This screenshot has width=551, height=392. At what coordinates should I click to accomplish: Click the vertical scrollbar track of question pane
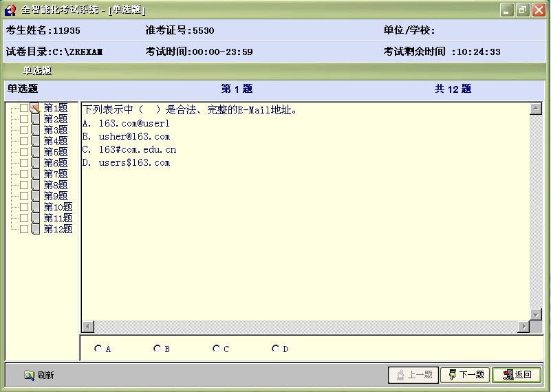pos(536,211)
